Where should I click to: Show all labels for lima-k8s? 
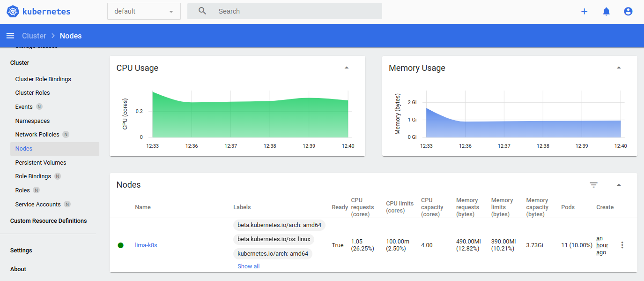(x=248, y=266)
